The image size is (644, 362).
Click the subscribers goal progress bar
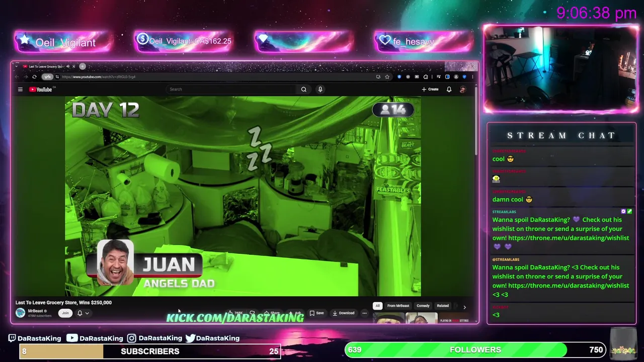point(150,351)
